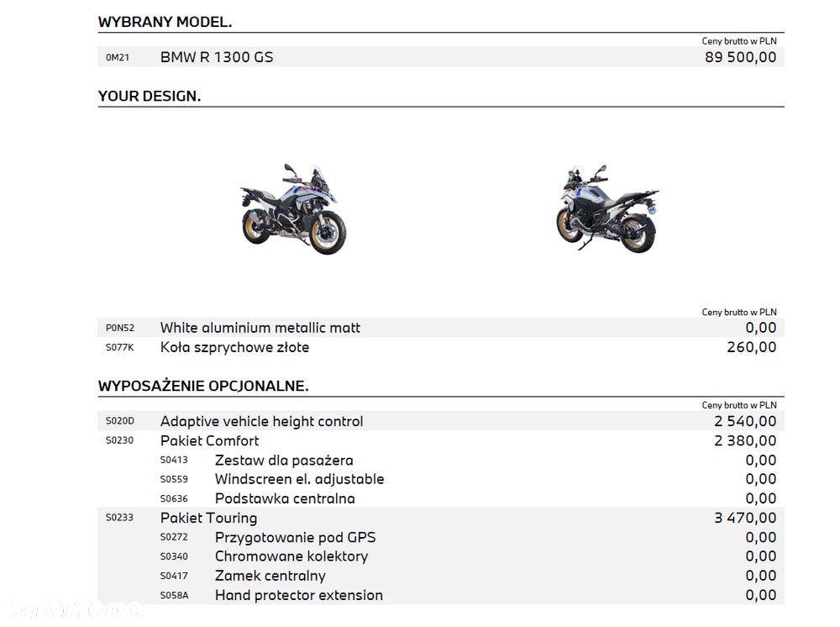Image resolution: width=840 pixels, height=627 pixels.
Task: Click the 2 540,00 price
Action: [745, 421]
